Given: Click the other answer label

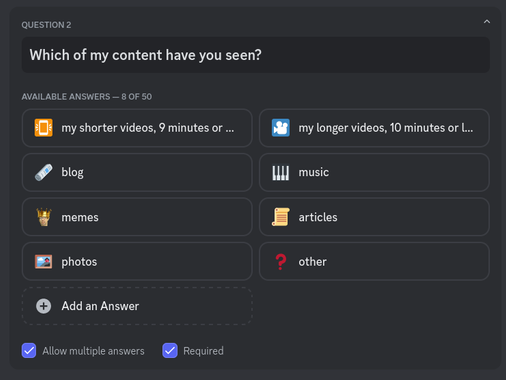Looking at the screenshot, I should tap(313, 262).
